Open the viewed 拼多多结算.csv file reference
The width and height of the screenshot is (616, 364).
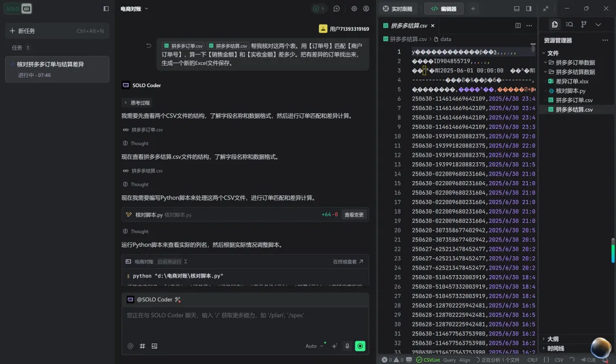tap(143, 171)
